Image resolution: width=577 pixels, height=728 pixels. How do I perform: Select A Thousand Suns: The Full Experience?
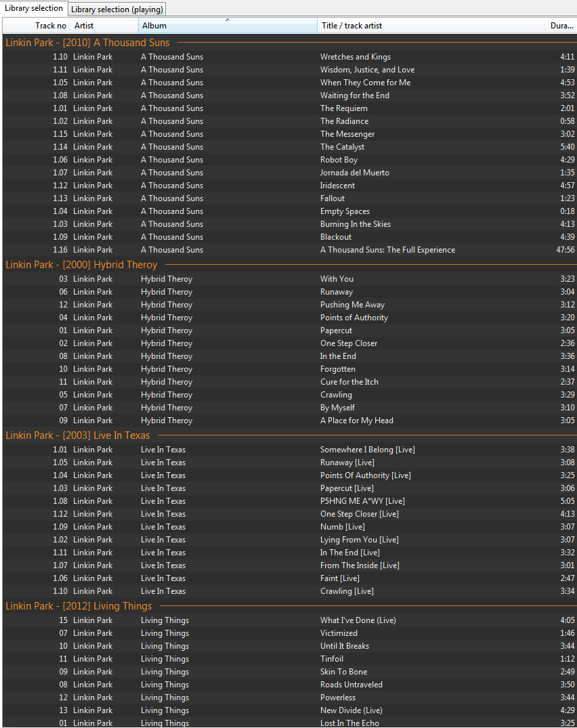pos(290,250)
